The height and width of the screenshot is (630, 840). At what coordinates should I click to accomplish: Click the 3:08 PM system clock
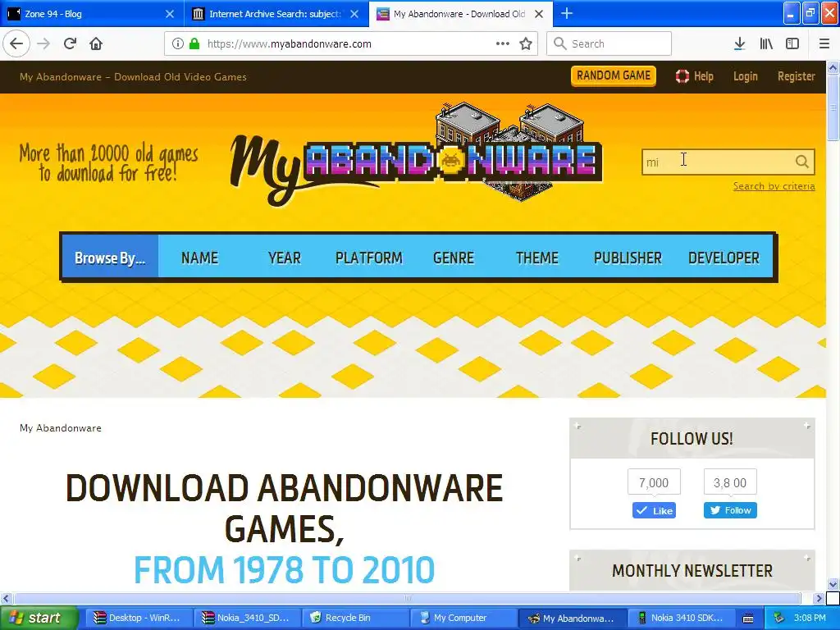[x=810, y=618]
